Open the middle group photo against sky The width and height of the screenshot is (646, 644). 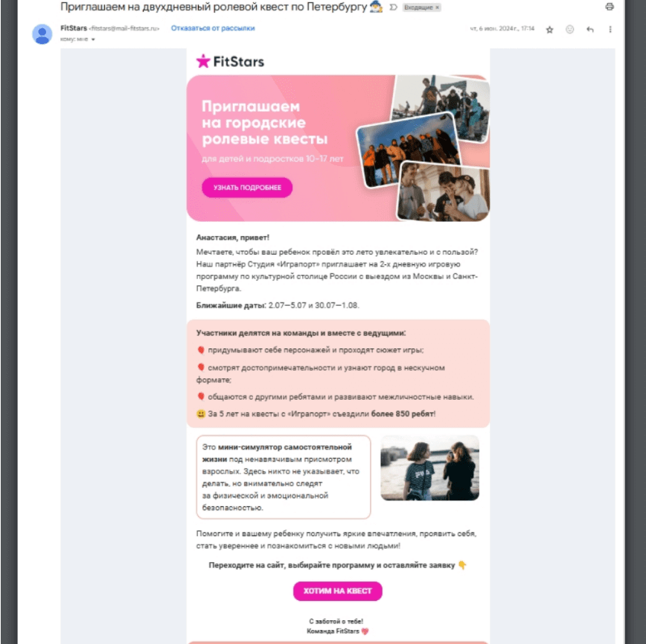(408, 150)
